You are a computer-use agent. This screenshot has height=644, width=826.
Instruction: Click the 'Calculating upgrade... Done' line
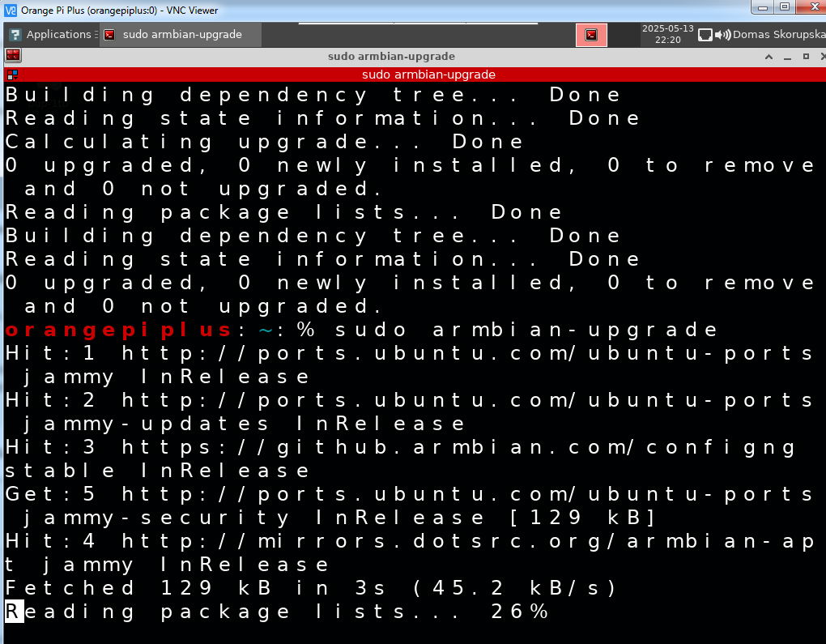(x=265, y=142)
